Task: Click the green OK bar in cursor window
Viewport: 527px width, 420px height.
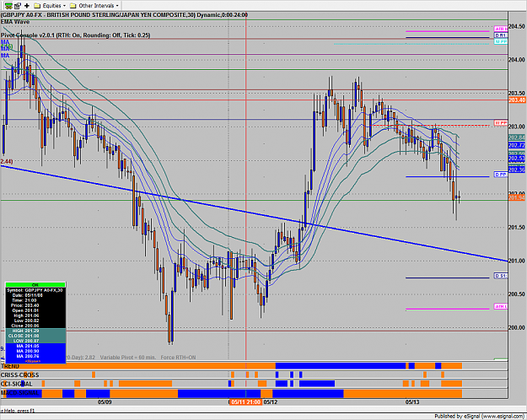Action: pyautogui.click(x=35, y=285)
